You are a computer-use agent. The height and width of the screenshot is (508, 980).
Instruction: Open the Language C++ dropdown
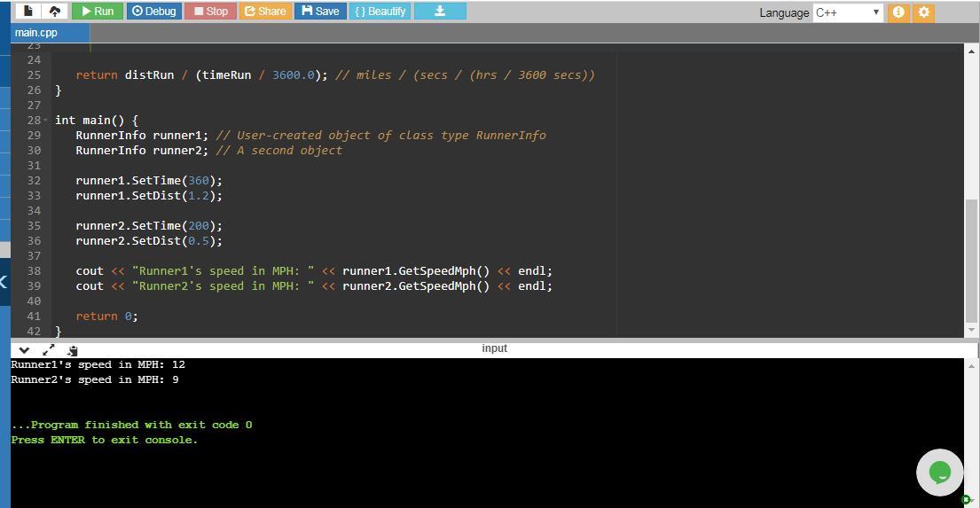pos(848,12)
